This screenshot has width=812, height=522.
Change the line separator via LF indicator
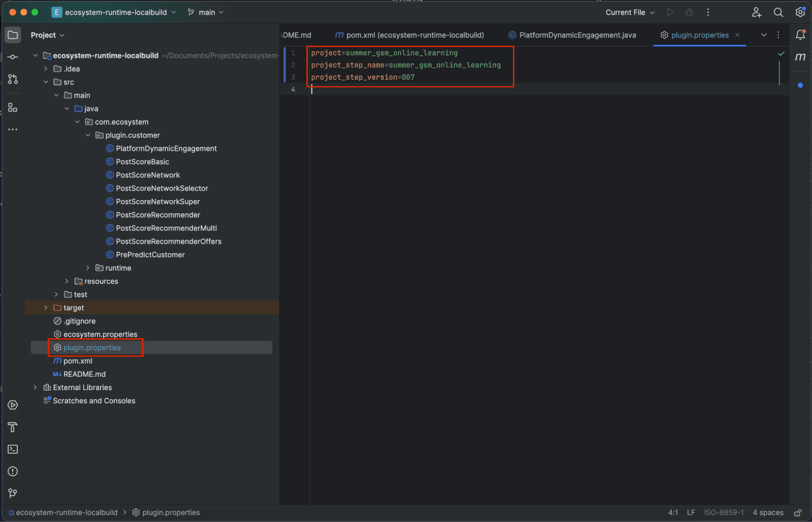coord(691,512)
